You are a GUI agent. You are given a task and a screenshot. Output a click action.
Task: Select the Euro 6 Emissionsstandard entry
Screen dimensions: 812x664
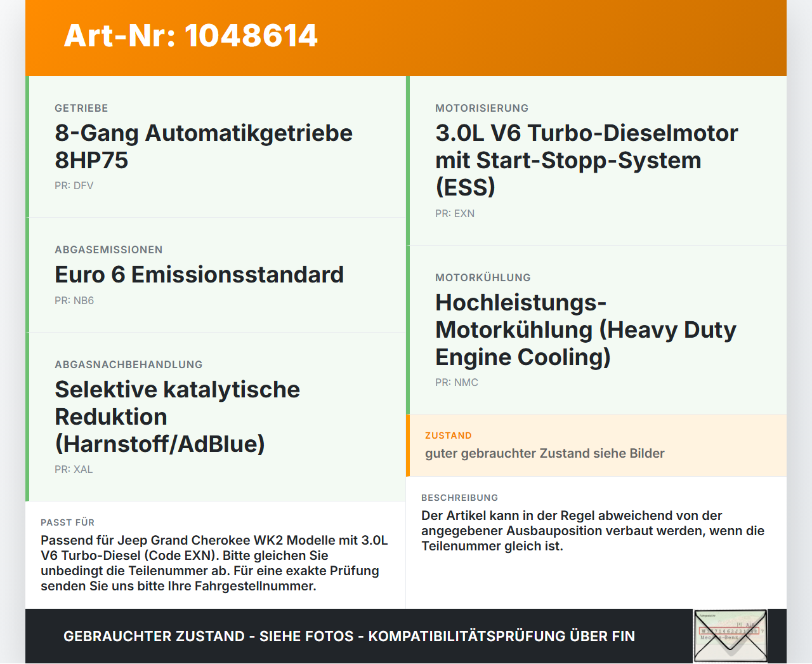click(x=216, y=275)
